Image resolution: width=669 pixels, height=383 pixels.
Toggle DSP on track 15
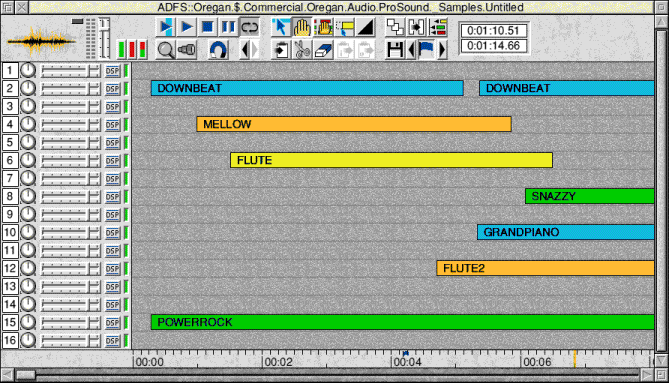112,323
